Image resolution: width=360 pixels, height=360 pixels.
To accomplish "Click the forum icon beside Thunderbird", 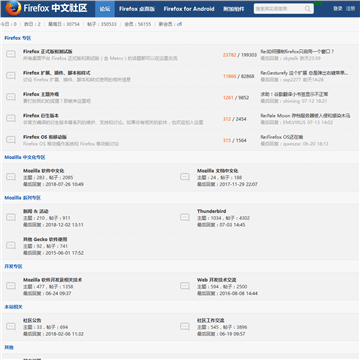I will [185, 217].
